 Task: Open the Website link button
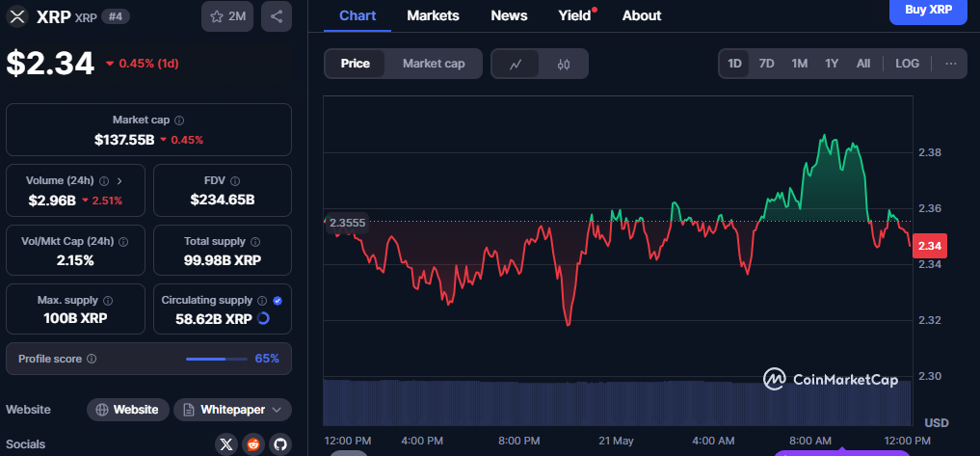coord(128,410)
